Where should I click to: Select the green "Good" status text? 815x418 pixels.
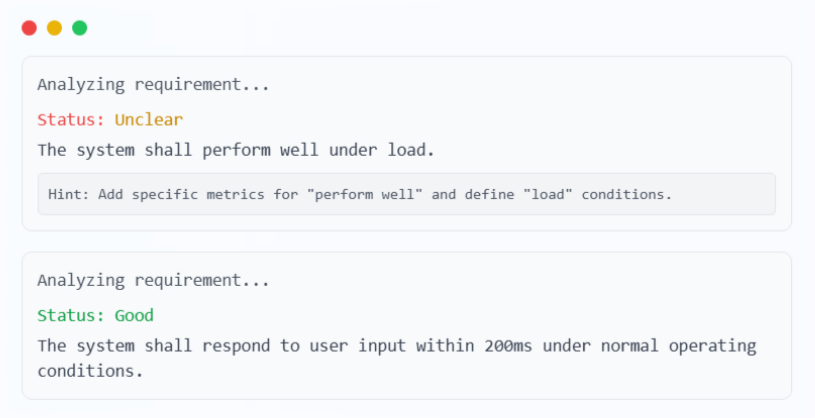point(134,316)
